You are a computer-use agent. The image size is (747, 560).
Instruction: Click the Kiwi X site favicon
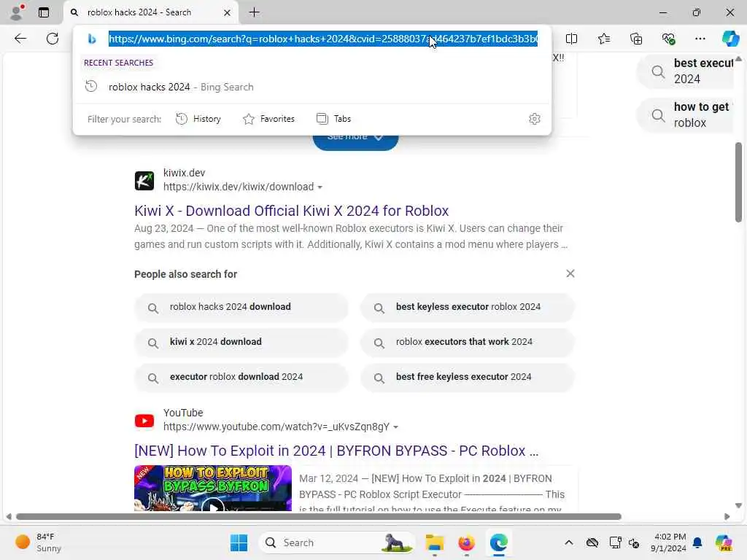pyautogui.click(x=144, y=181)
